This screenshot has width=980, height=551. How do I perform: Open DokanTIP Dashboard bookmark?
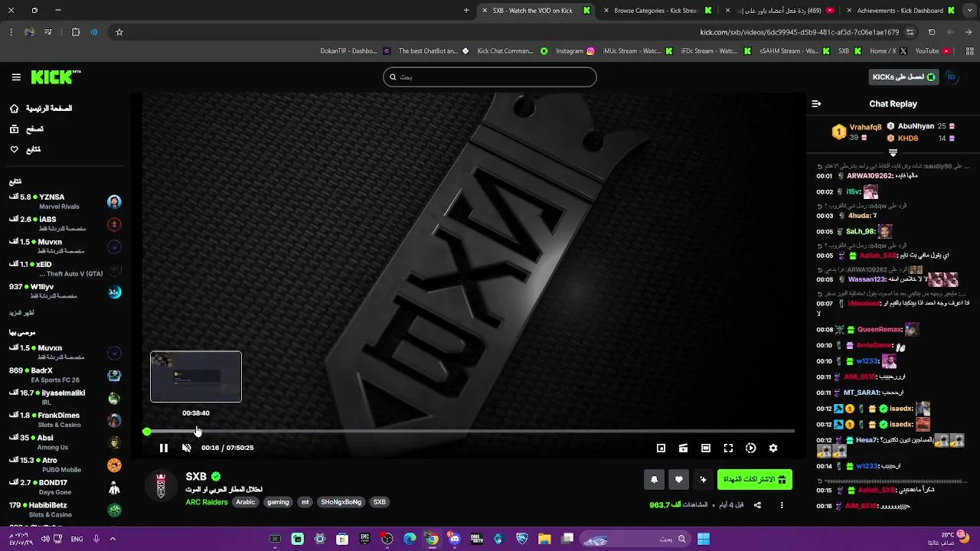point(354,51)
